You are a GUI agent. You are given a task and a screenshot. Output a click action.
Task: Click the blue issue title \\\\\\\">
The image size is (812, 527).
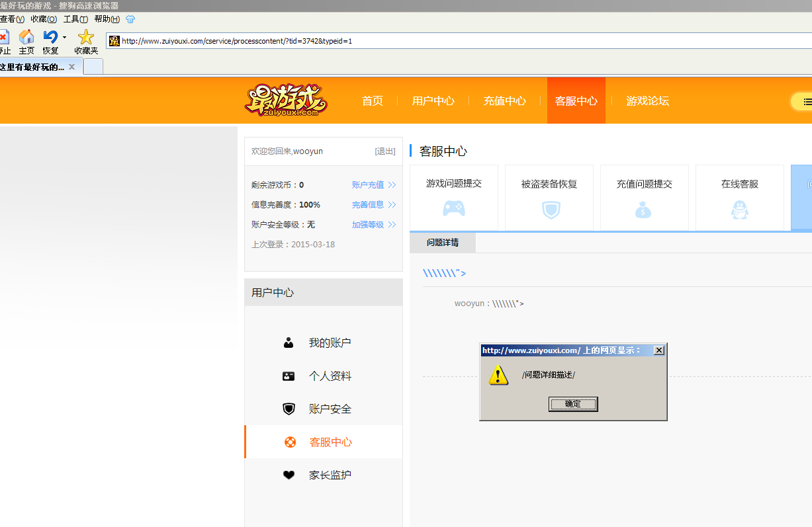click(445, 274)
